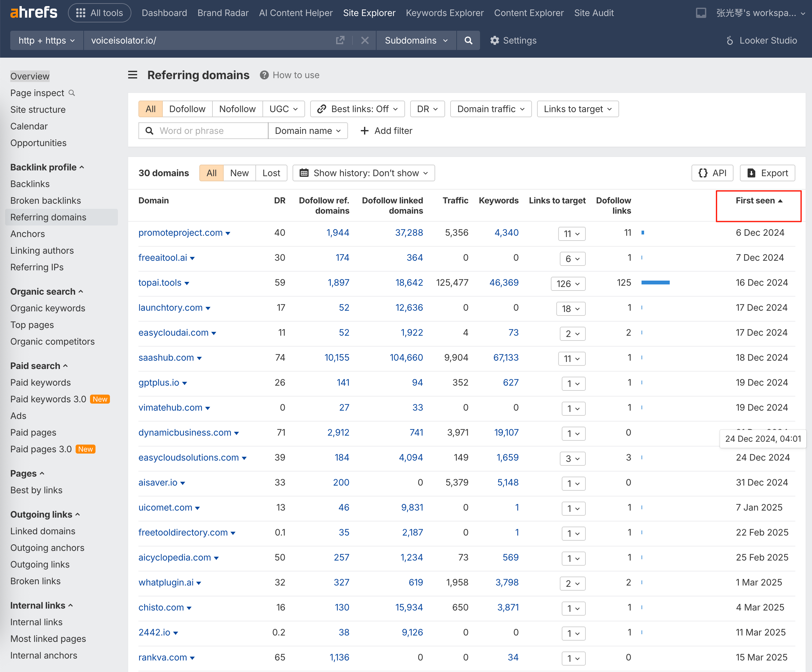Go to Anchors in sidebar
This screenshot has height=672, width=812.
coord(28,234)
